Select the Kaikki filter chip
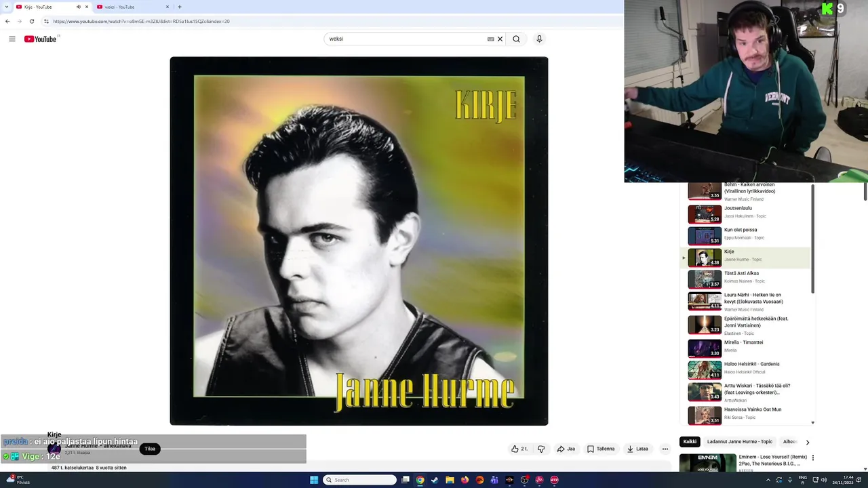The width and height of the screenshot is (868, 488). click(690, 442)
